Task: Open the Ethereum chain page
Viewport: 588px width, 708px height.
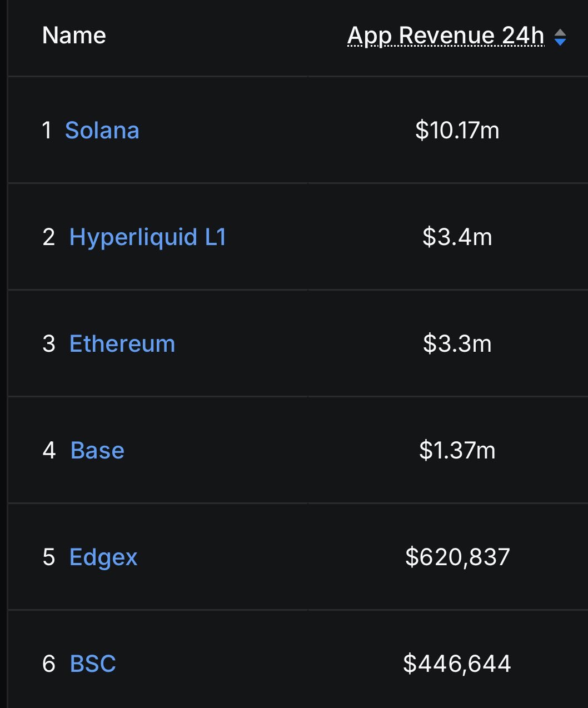Action: 122,343
